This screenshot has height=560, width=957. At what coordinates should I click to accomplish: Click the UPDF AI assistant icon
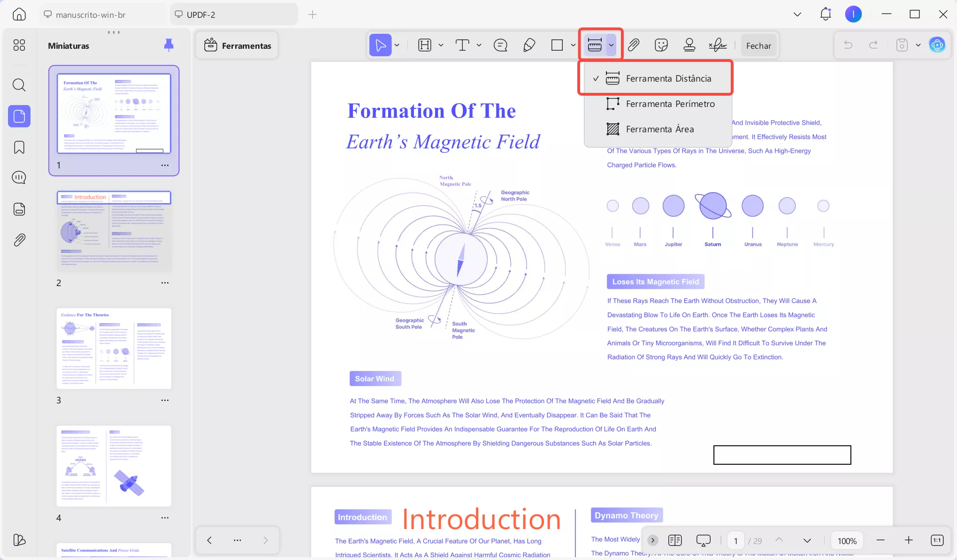click(x=937, y=45)
